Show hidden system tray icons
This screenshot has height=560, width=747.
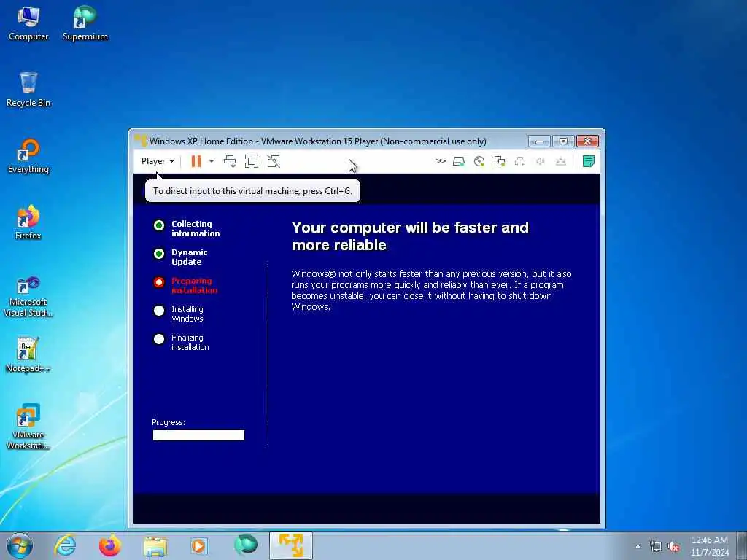(x=638, y=547)
